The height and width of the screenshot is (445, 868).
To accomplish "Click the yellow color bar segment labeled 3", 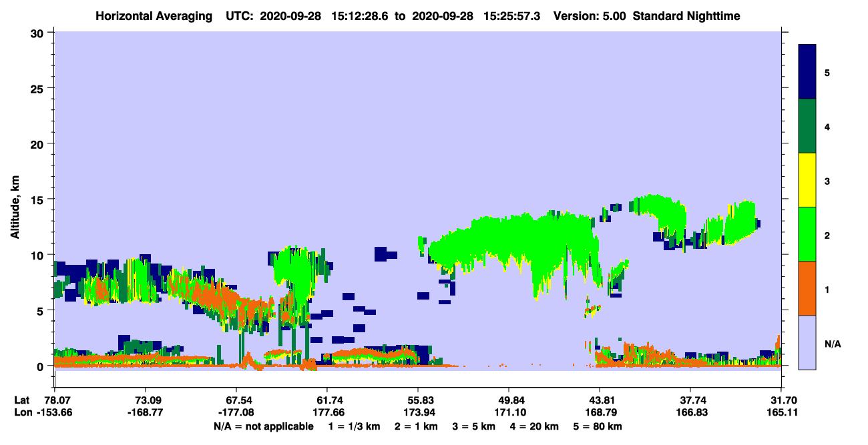I will point(807,180).
